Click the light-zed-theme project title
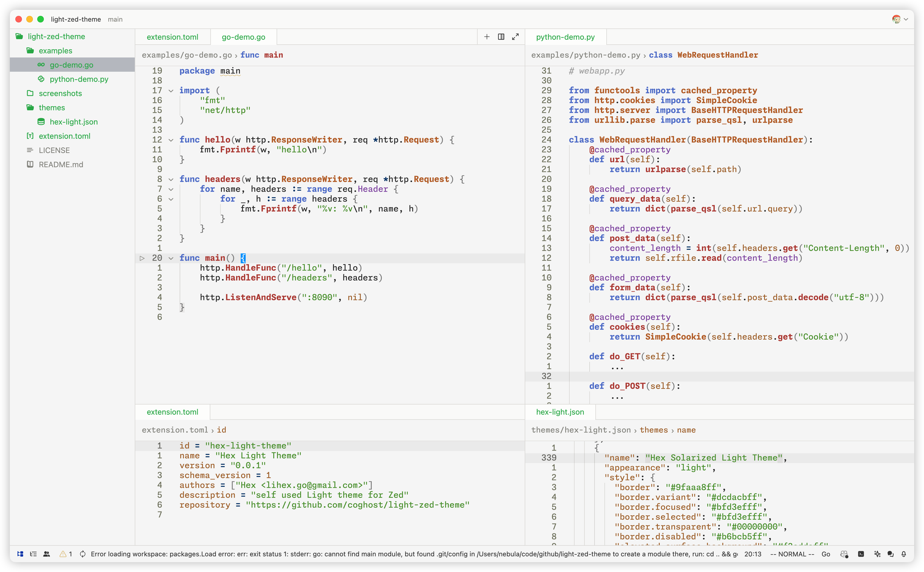 click(76, 19)
